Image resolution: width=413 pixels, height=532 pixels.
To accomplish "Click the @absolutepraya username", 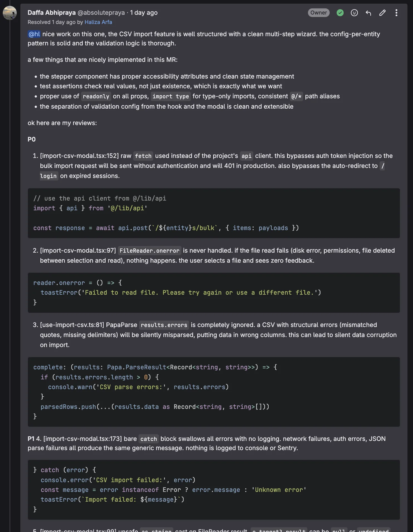I will pyautogui.click(x=101, y=13).
